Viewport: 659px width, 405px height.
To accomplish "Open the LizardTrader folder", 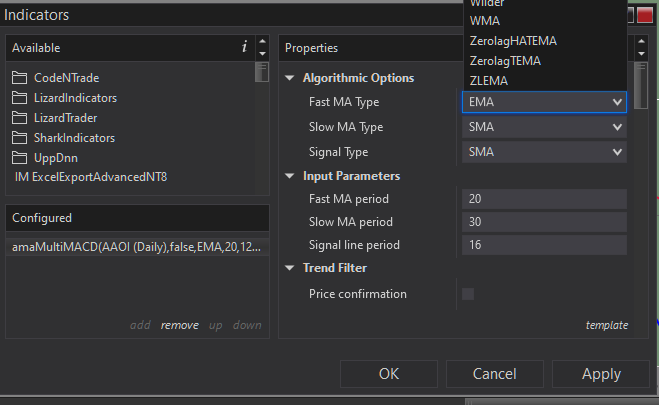I will tap(54, 118).
